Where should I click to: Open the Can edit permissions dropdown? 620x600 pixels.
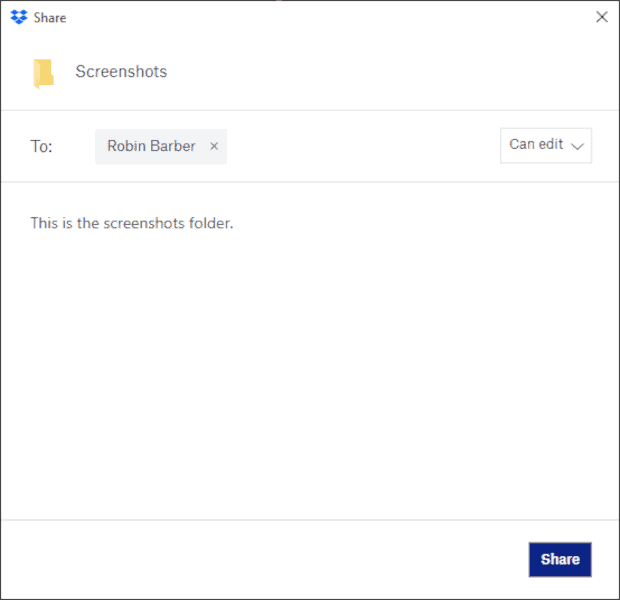point(546,145)
